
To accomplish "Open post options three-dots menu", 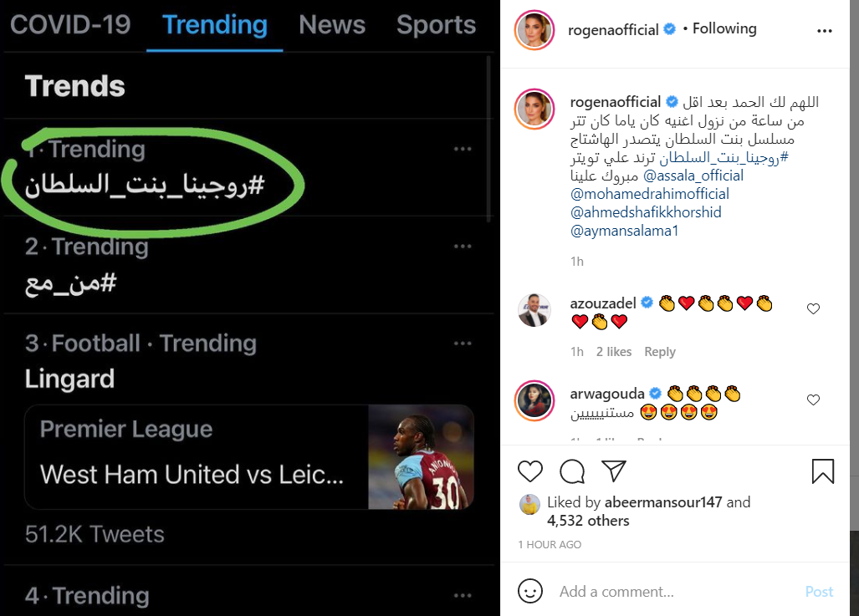I will (x=824, y=32).
